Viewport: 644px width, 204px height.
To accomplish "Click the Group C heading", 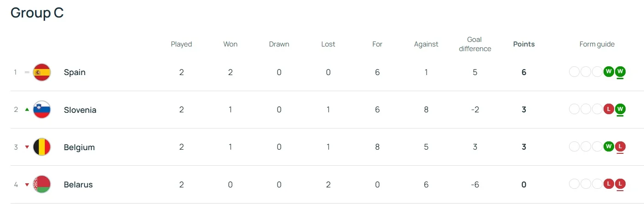I will click(37, 13).
